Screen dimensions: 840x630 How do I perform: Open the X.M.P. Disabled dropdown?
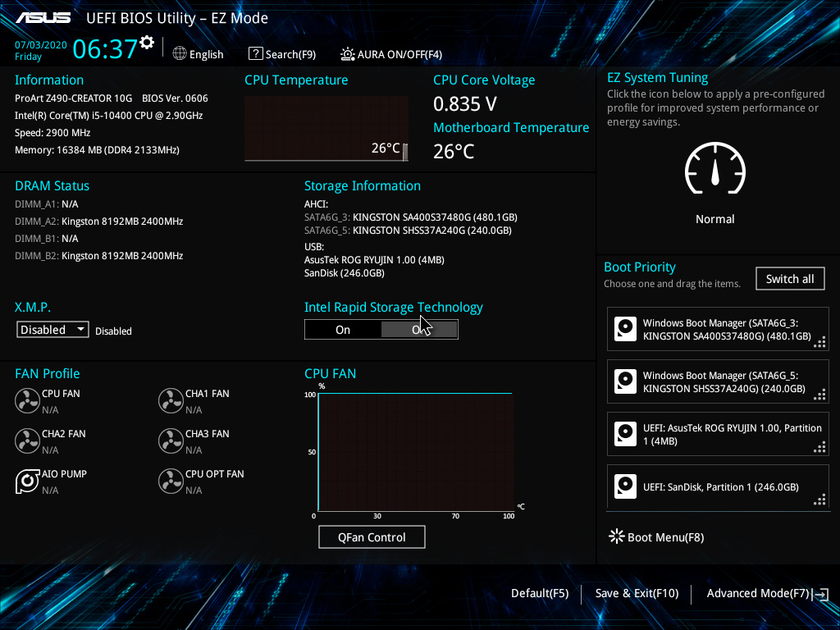(52, 330)
